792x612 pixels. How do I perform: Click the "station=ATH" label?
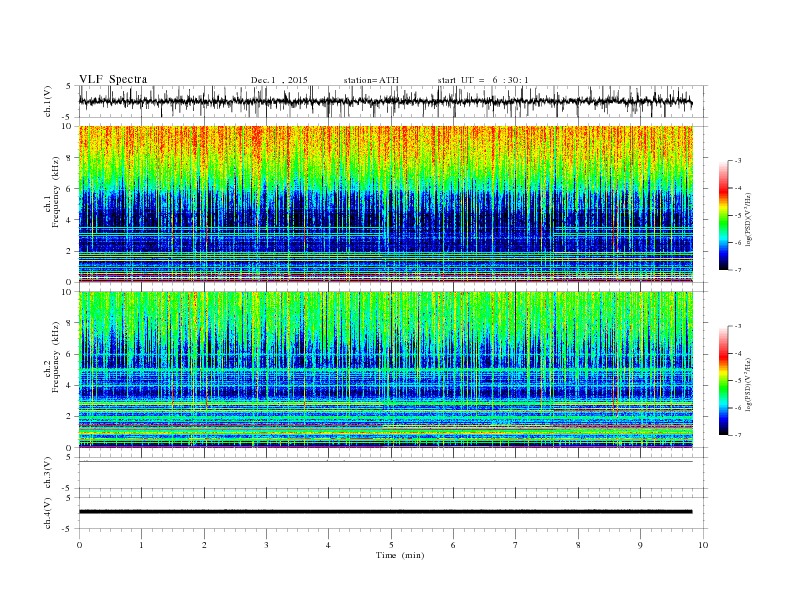click(371, 80)
